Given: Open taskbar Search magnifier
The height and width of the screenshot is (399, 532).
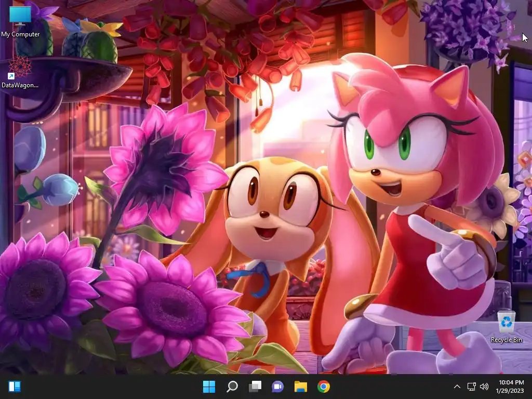Looking at the screenshot, I should [232, 387].
